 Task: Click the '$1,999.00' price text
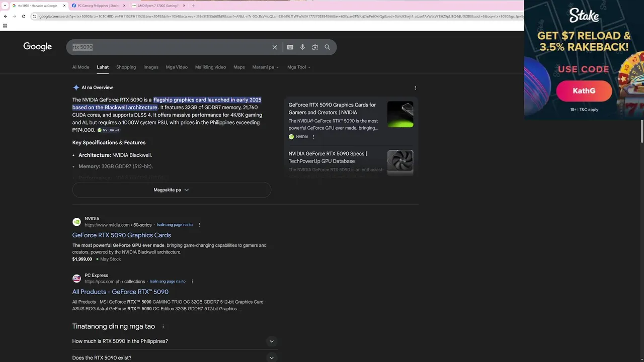[x=82, y=259]
